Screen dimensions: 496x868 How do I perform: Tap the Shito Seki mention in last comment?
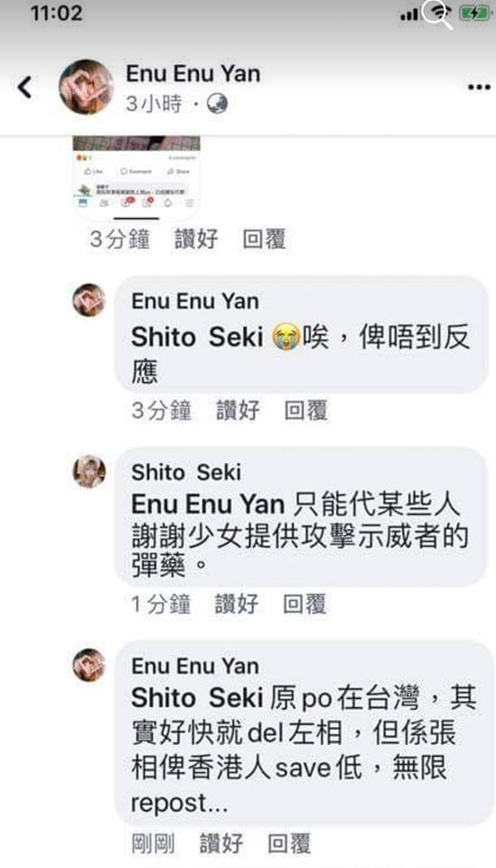[197, 698]
